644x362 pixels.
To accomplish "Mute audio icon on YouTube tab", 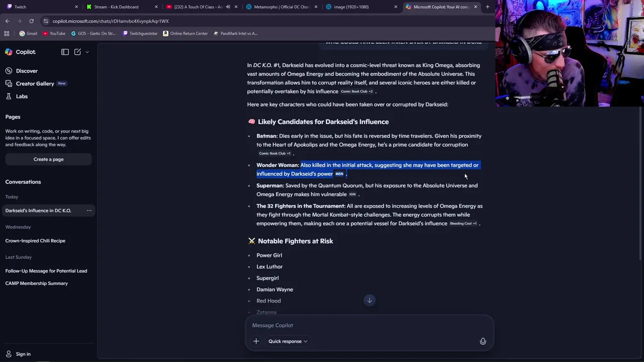I will [x=228, y=7].
